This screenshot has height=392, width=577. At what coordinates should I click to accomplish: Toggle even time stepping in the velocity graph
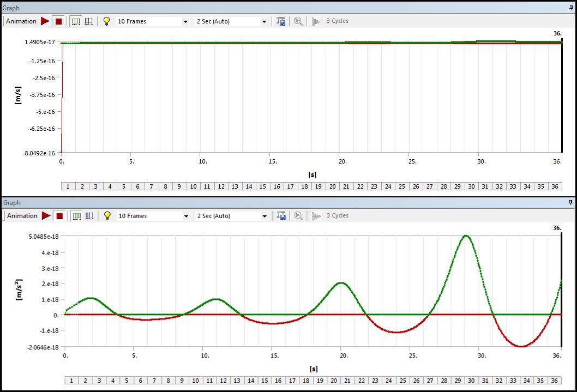point(75,21)
